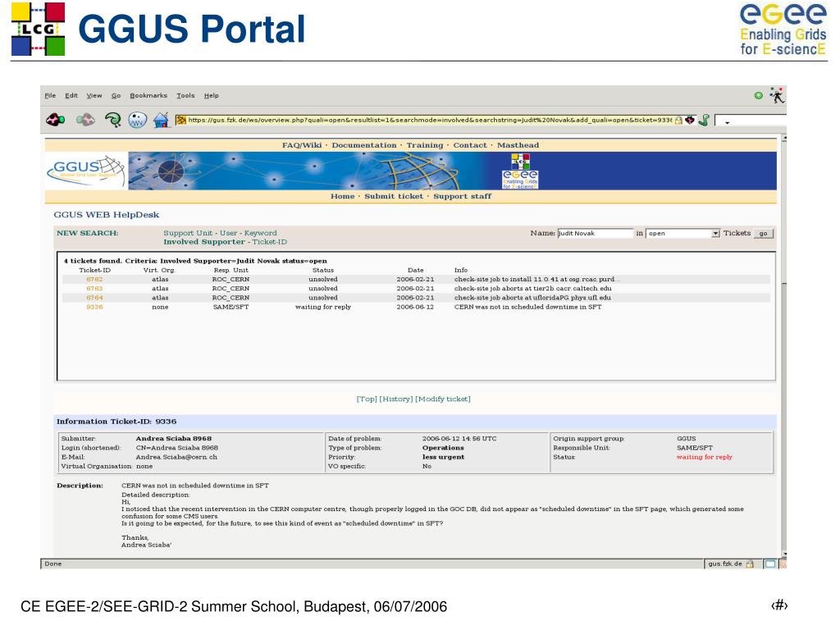Open the File menu

pos(50,95)
